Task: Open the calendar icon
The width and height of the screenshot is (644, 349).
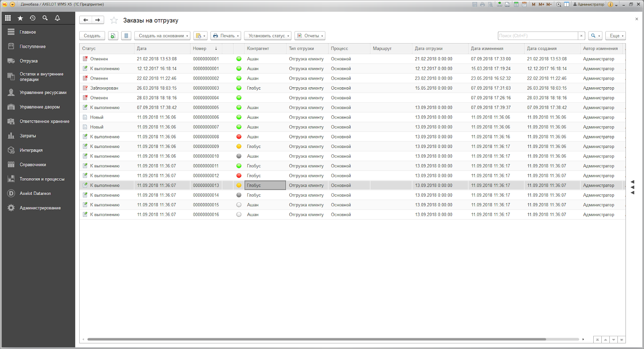Action: coord(524,4)
